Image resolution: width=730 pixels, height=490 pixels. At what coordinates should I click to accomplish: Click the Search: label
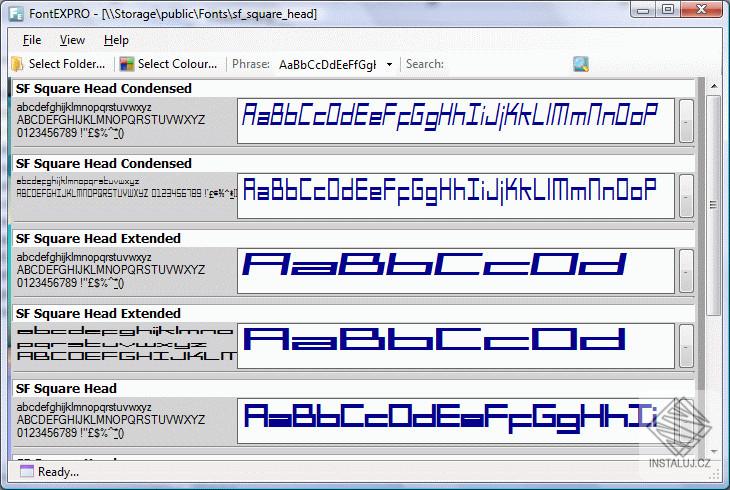pos(425,64)
